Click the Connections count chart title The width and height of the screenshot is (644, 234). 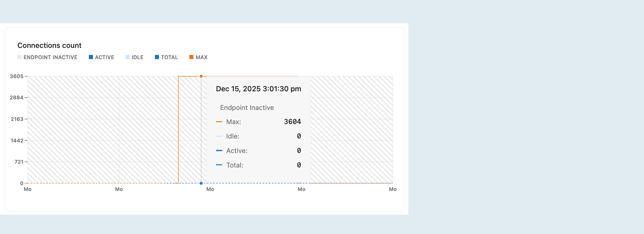pos(50,45)
